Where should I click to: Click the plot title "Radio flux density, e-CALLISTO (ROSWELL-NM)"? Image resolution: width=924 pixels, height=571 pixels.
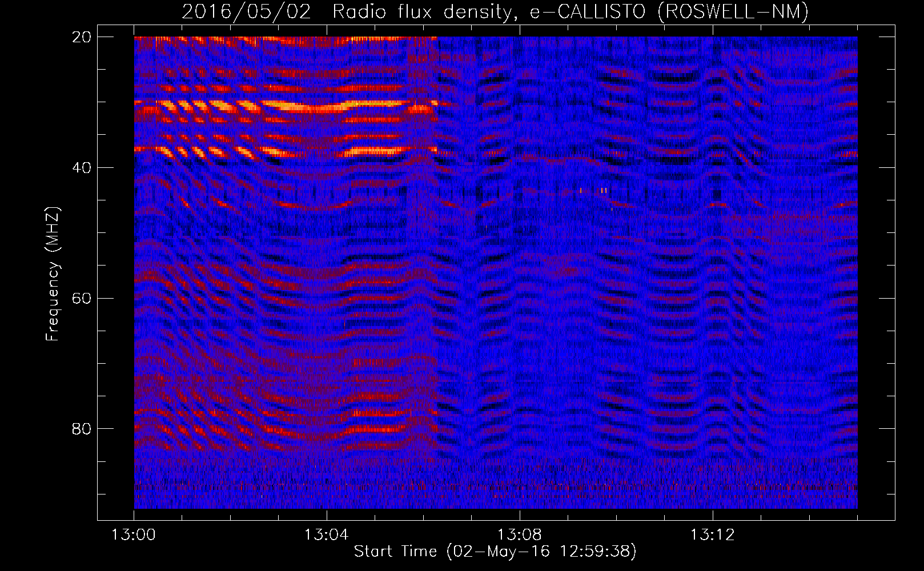coord(571,11)
